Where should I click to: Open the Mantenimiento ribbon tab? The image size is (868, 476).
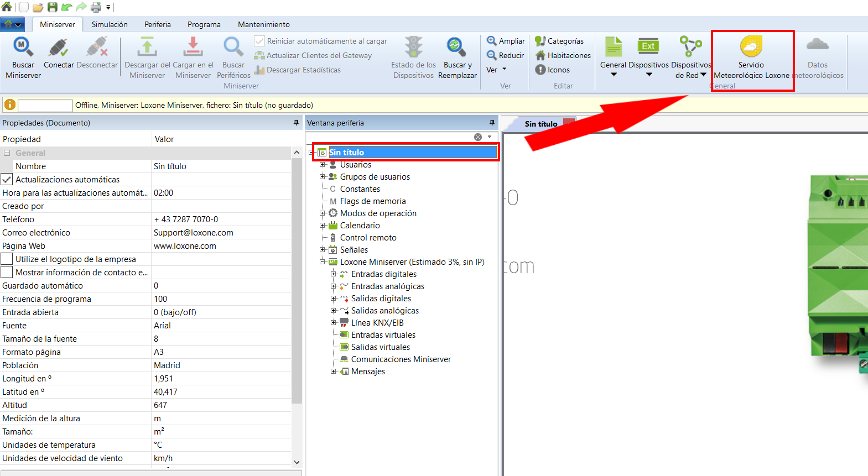tap(263, 24)
